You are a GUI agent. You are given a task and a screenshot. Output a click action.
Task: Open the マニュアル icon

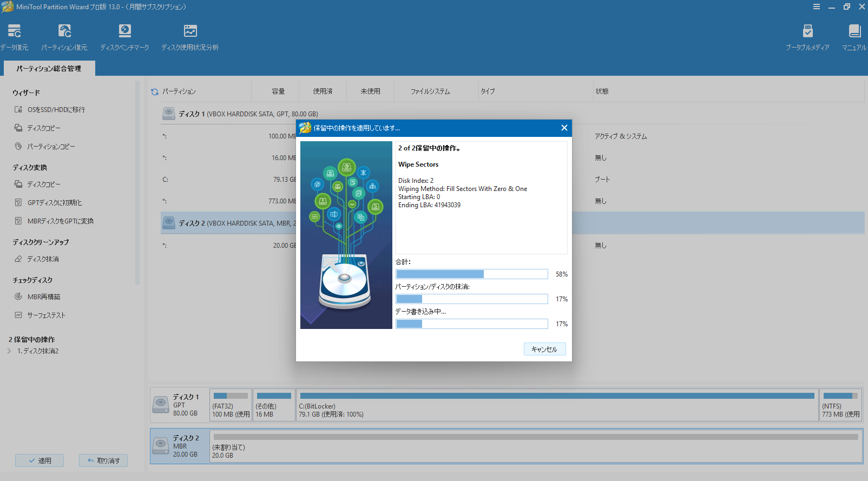[854, 37]
